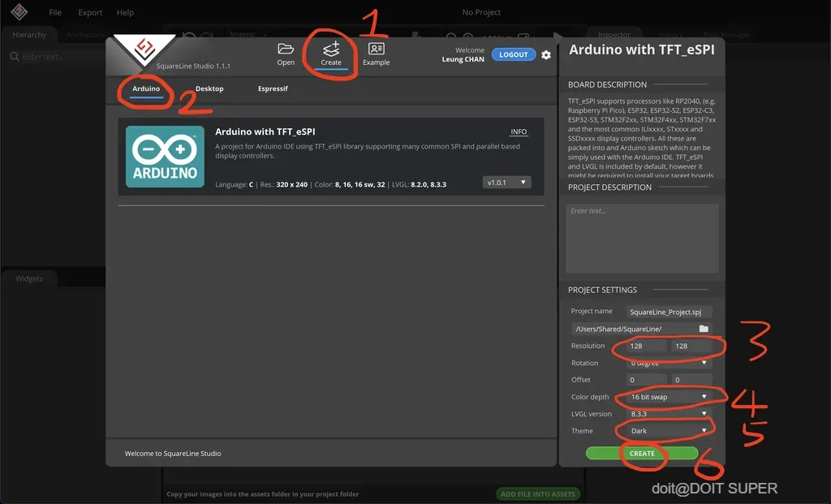The width and height of the screenshot is (831, 504).
Task: Click the search magnifier in Hierarchy panel
Action: coord(15,57)
